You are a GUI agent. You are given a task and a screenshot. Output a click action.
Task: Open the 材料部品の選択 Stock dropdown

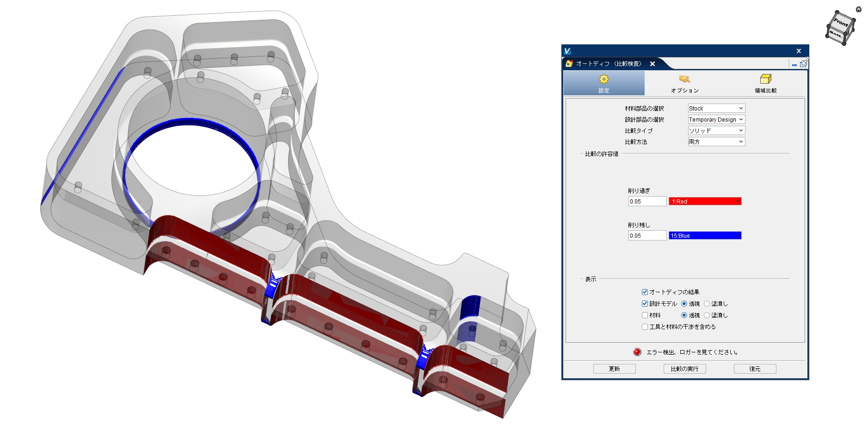pos(716,108)
